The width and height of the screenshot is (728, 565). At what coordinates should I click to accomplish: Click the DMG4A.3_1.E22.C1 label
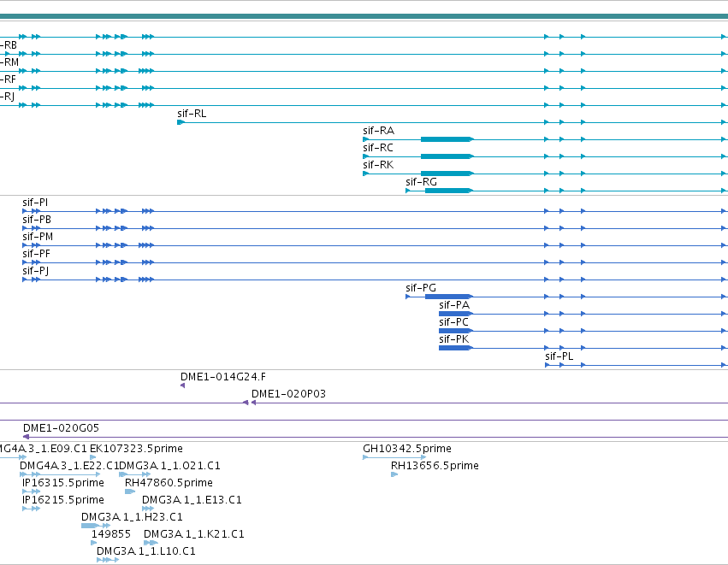coord(69,466)
